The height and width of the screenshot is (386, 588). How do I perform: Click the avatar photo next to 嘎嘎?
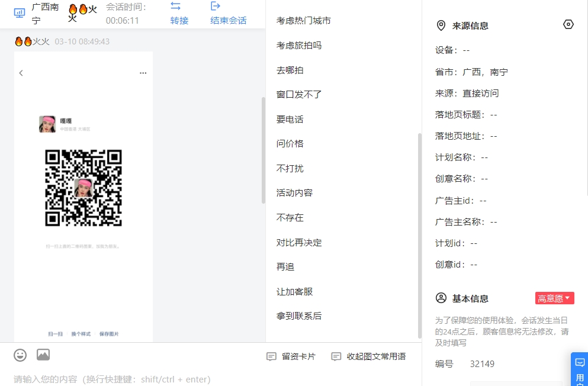pos(47,124)
